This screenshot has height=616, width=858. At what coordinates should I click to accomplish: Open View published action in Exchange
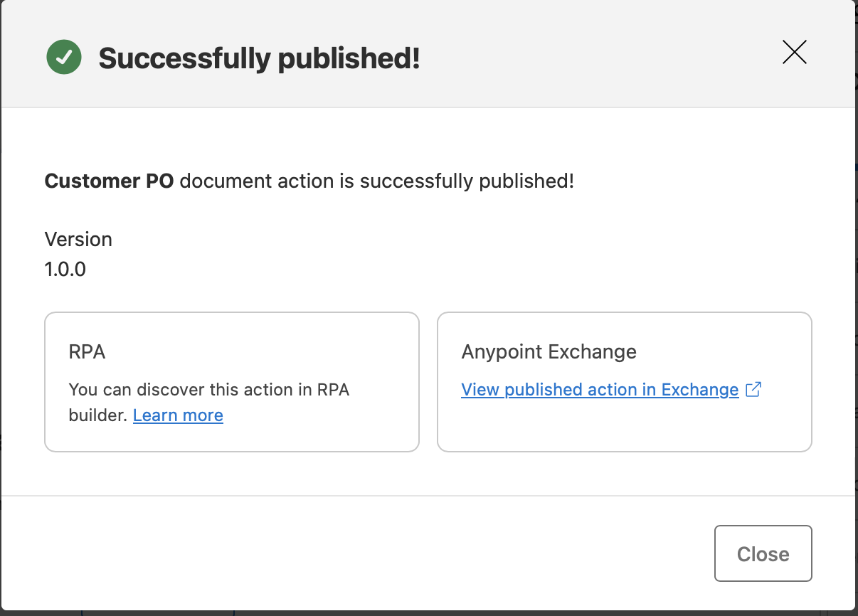(x=600, y=389)
